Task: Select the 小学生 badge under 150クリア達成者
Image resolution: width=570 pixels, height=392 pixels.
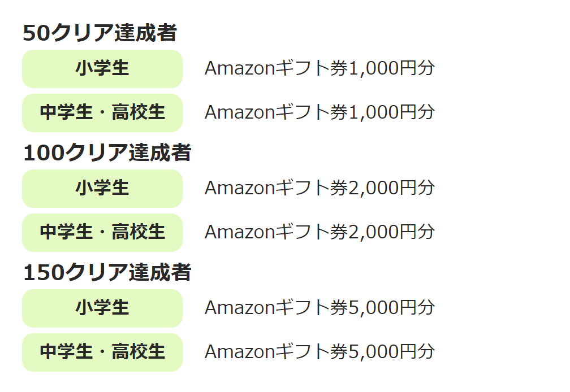Action: coord(102,308)
